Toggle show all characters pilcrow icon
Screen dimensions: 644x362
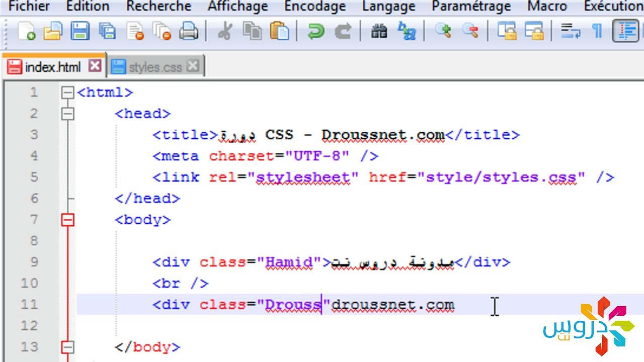(597, 31)
